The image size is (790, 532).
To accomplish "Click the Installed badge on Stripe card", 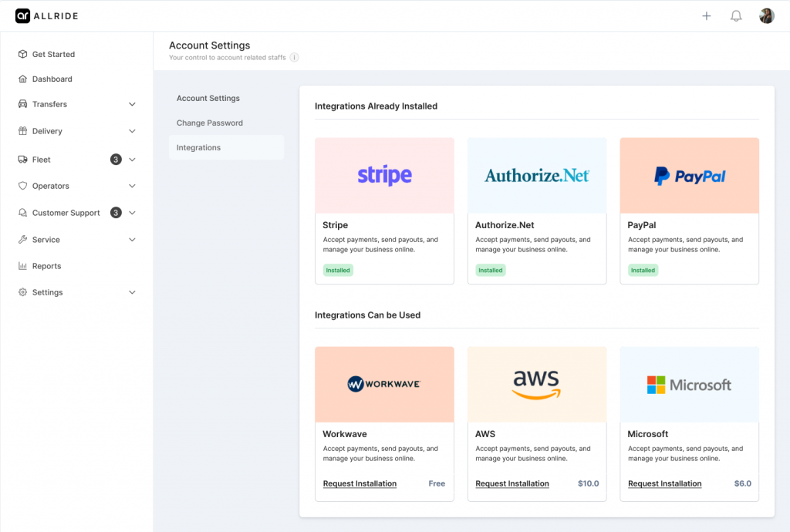I will click(x=338, y=271).
